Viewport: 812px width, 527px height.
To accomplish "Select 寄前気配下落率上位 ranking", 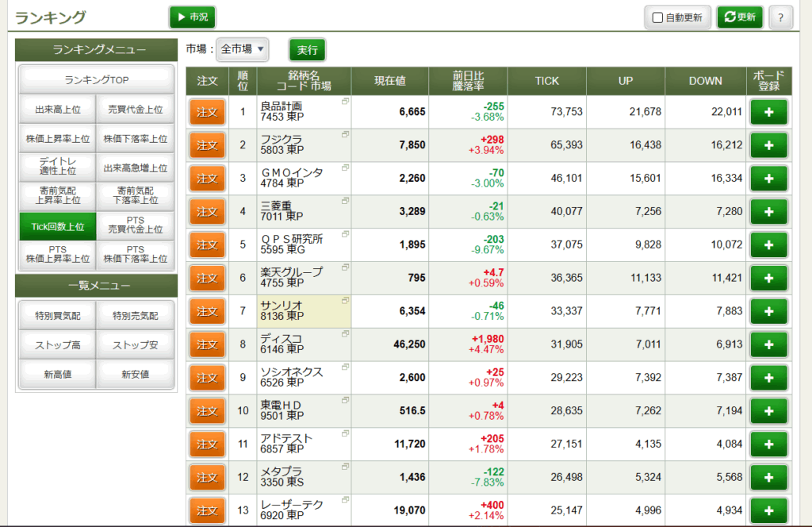I will [135, 196].
